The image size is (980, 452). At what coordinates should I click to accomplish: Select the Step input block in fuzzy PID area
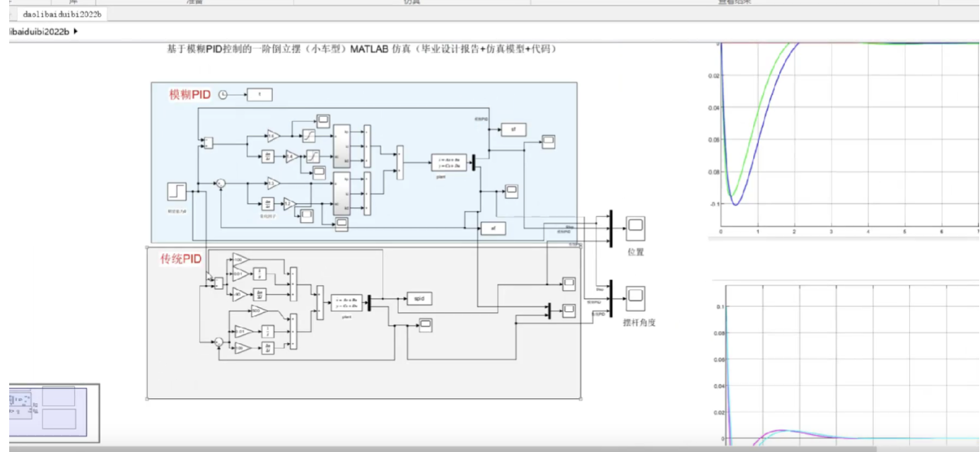pos(177,192)
